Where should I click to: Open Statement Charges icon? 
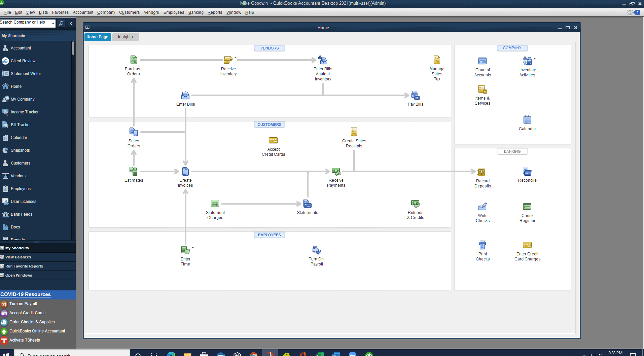[215, 204]
